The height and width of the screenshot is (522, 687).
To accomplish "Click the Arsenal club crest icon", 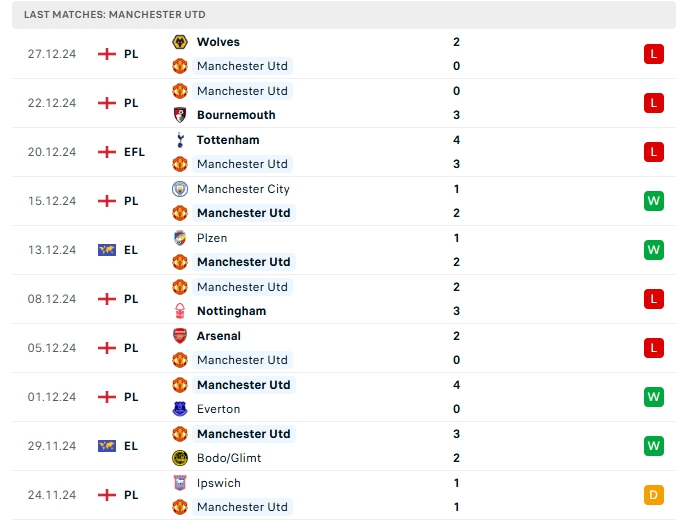I will [180, 336].
